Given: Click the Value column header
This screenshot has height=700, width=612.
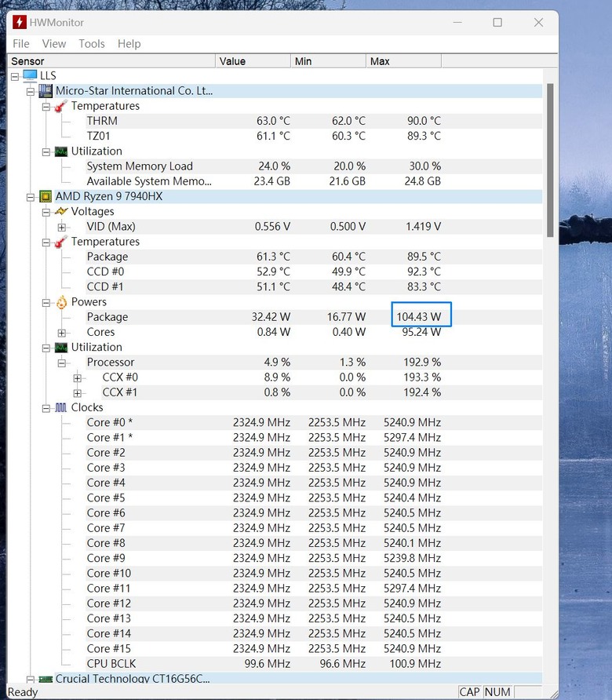Looking at the screenshot, I should pos(253,61).
